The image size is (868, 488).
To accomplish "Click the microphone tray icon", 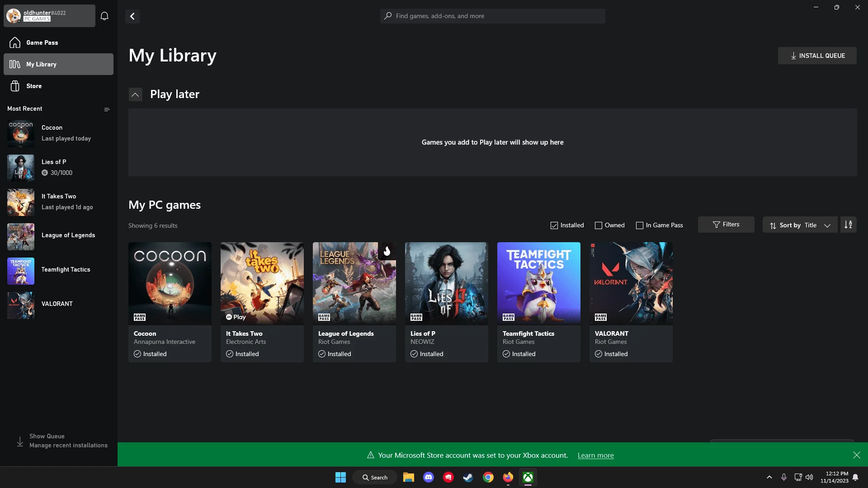I will pyautogui.click(x=784, y=477).
